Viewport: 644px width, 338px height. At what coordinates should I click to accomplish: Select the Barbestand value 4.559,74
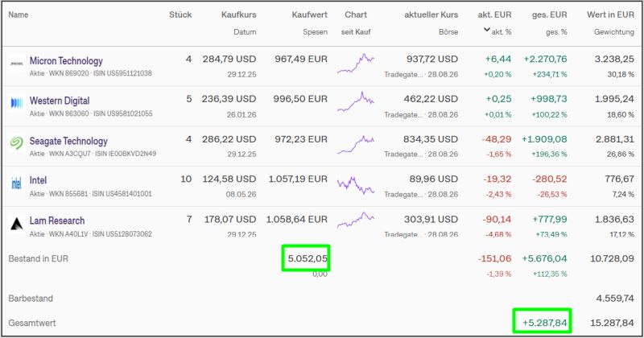click(x=615, y=299)
